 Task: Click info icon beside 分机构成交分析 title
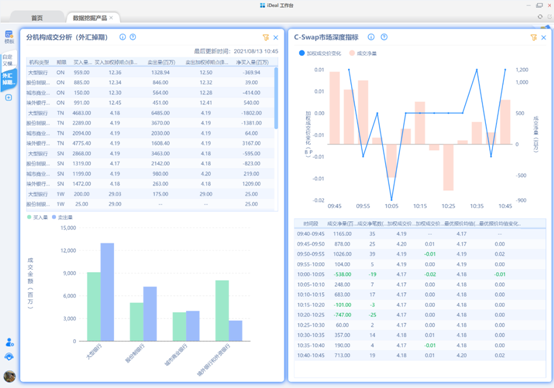(x=123, y=37)
